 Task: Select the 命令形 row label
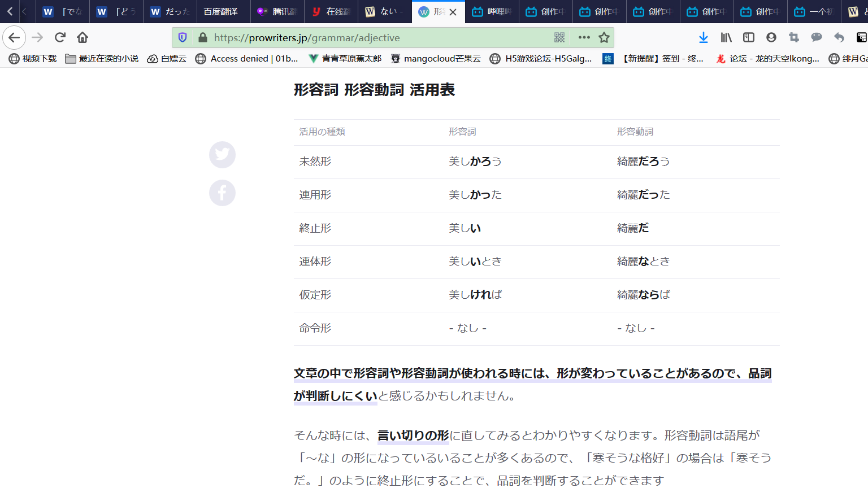pos(315,328)
